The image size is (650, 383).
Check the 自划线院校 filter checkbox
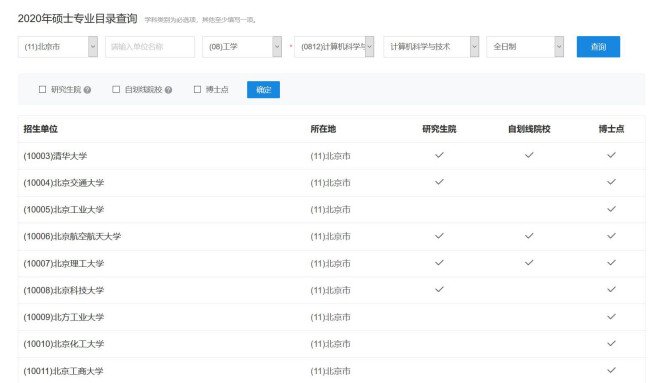click(x=116, y=90)
